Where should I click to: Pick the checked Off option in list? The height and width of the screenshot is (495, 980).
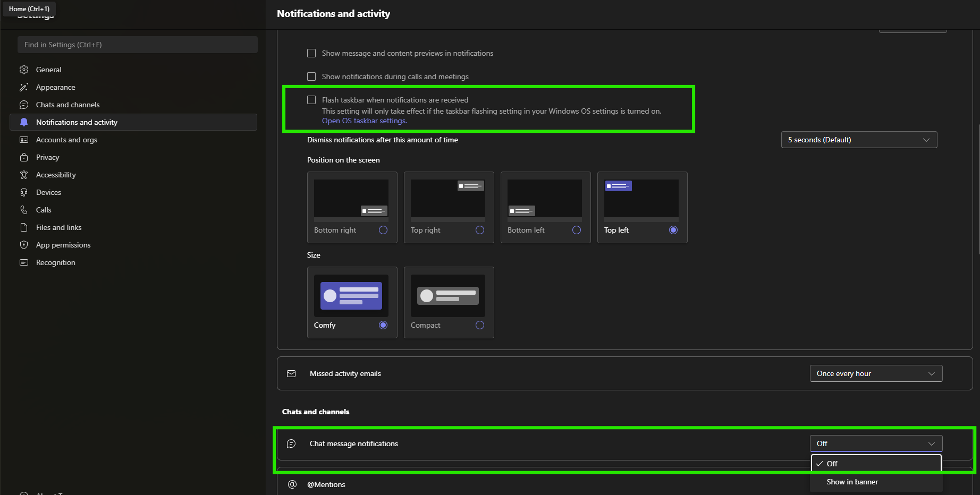(876, 464)
